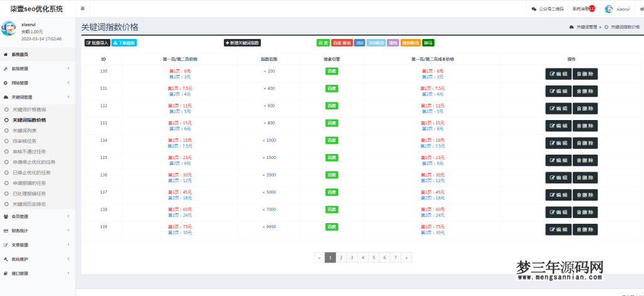
Task: Delete the row with ID 130
Action: [586, 74]
